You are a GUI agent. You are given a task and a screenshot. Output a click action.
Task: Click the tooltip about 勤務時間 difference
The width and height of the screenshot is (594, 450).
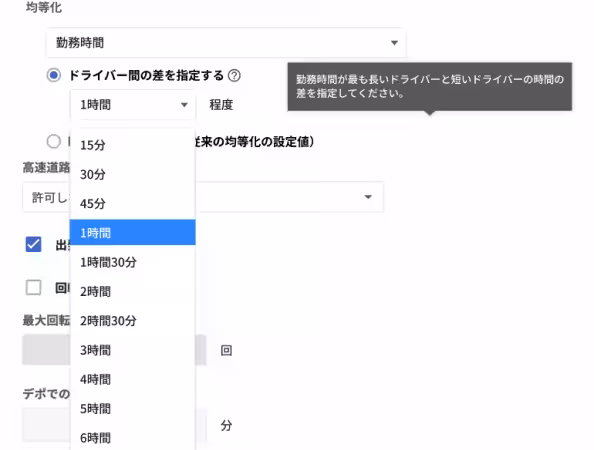(x=430, y=87)
